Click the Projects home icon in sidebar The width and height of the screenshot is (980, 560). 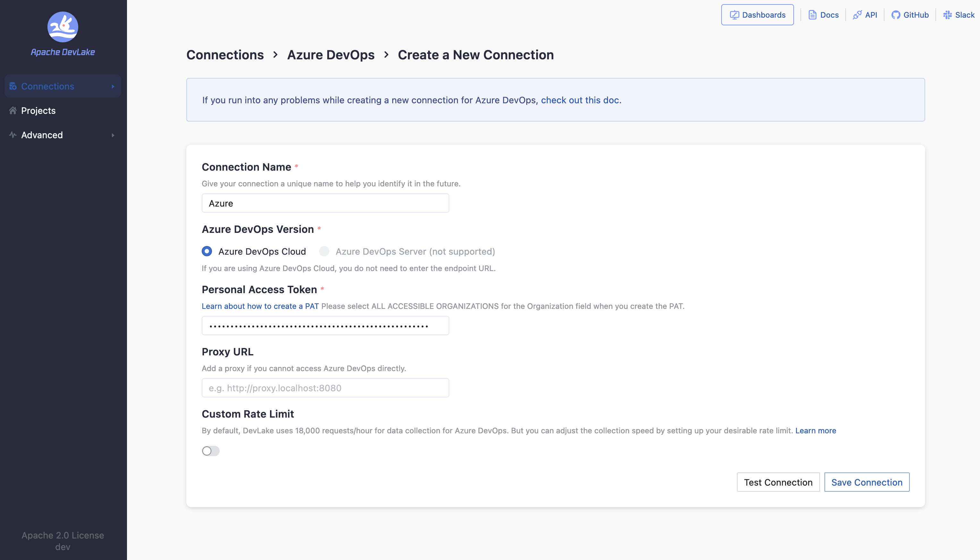point(13,110)
